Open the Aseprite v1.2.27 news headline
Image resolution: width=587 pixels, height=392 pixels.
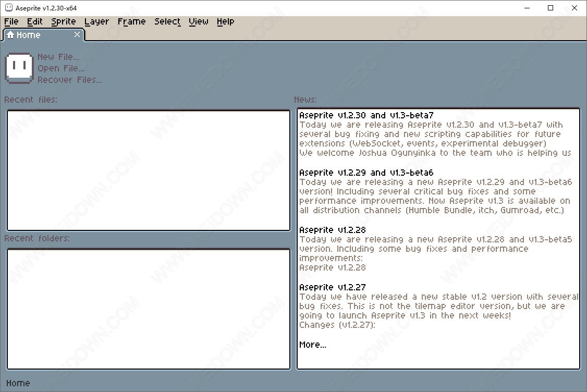click(x=333, y=287)
